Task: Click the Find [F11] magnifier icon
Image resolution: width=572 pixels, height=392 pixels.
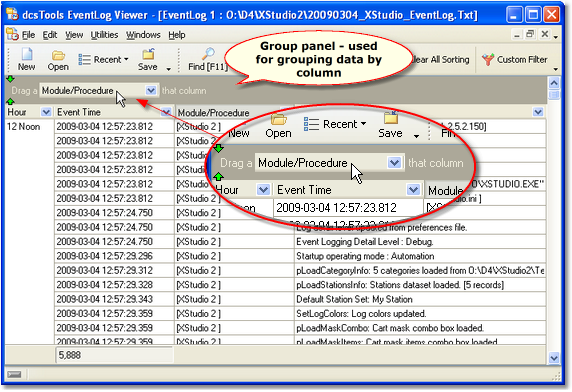Action: tap(208, 54)
